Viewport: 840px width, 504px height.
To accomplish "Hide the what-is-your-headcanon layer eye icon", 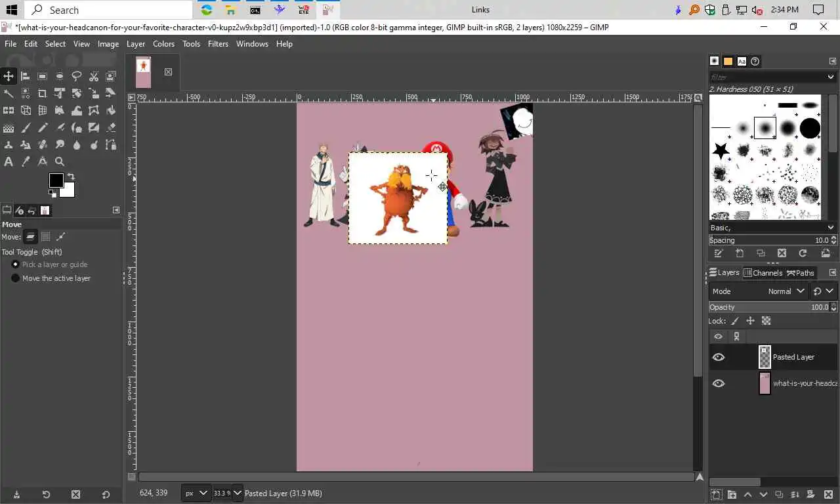I will 719,383.
